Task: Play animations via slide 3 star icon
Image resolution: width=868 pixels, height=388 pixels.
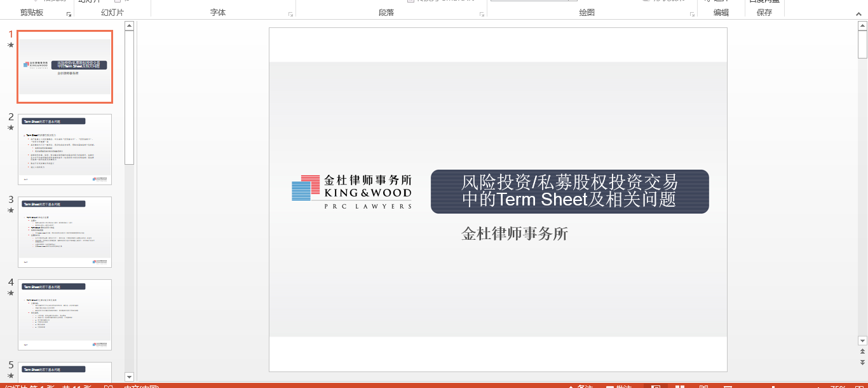Action: coord(10,211)
